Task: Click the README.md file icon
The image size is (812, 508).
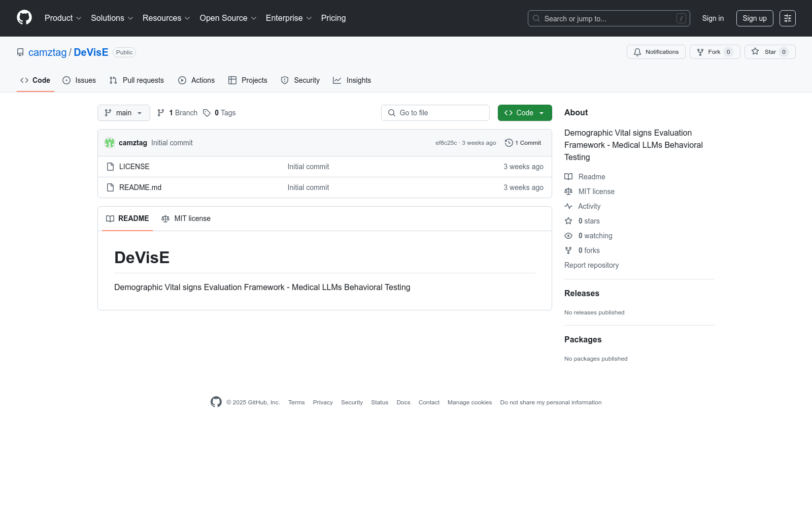Action: point(110,187)
